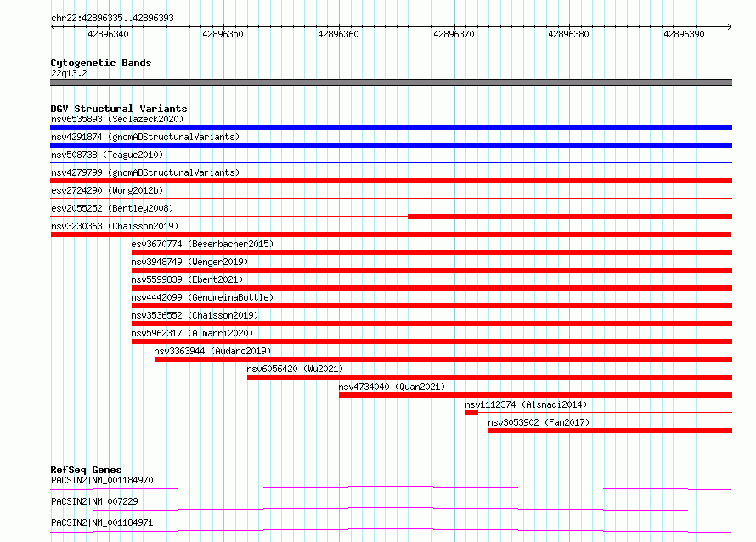Click the red bar under nsv3053902

point(611,431)
